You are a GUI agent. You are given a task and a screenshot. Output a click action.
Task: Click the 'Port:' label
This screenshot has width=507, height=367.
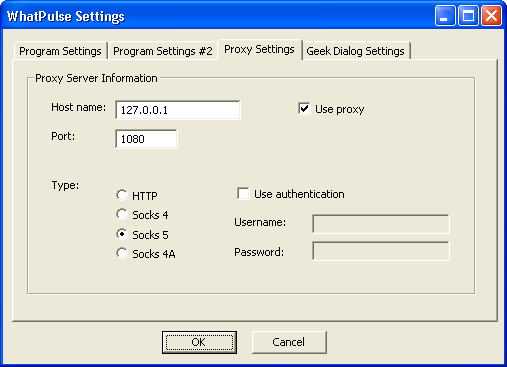tap(63, 136)
